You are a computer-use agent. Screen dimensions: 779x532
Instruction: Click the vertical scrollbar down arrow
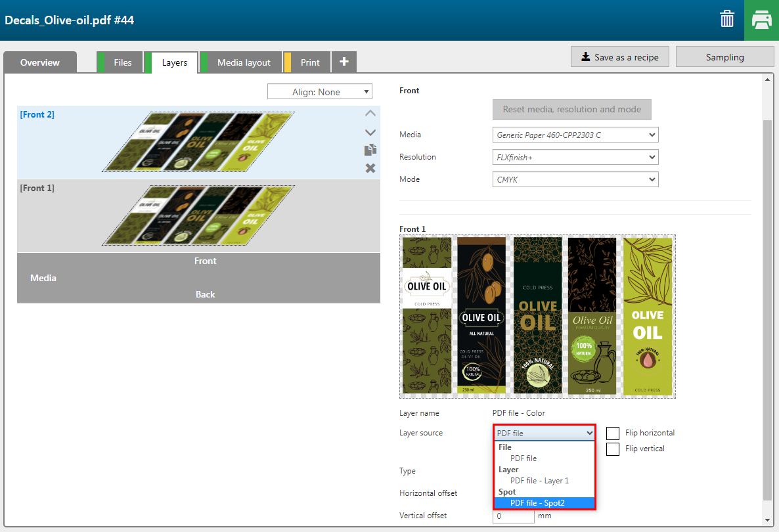(x=768, y=520)
